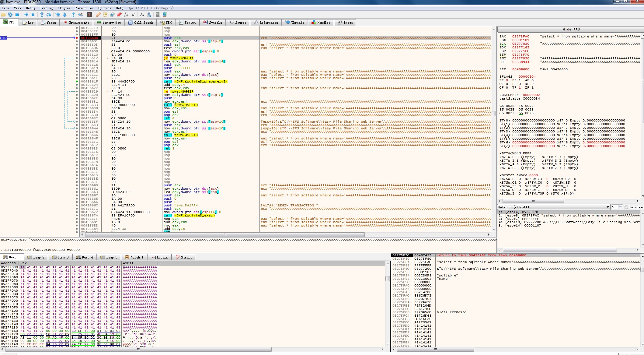Open the Watch 1 tab
Image resolution: width=644 pixels, height=355 pixels.
point(134,257)
